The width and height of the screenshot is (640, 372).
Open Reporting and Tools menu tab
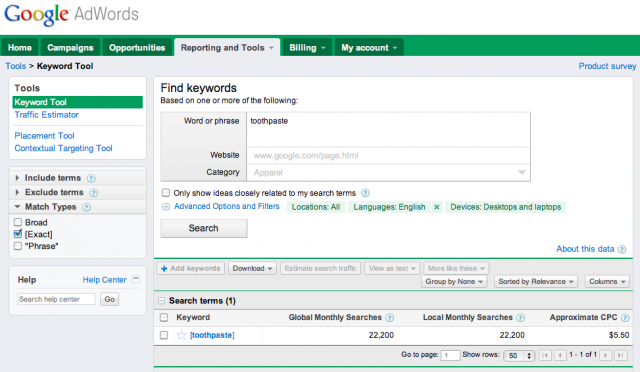click(x=227, y=47)
